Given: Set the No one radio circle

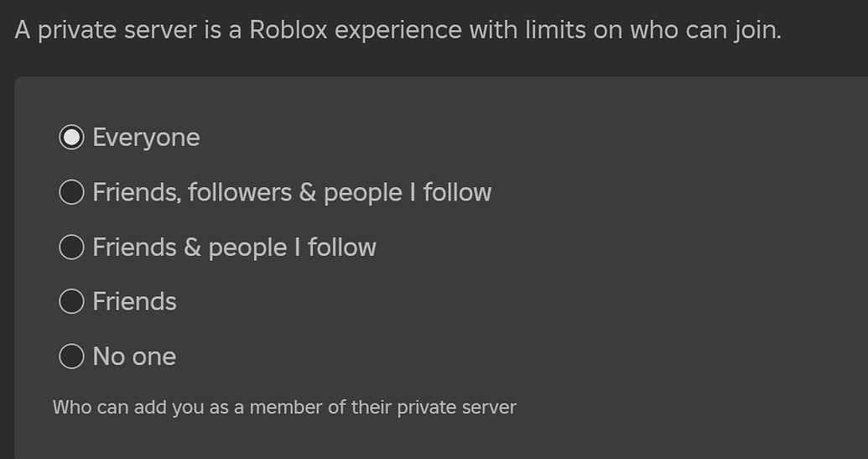Looking at the screenshot, I should pyautogui.click(x=72, y=357).
